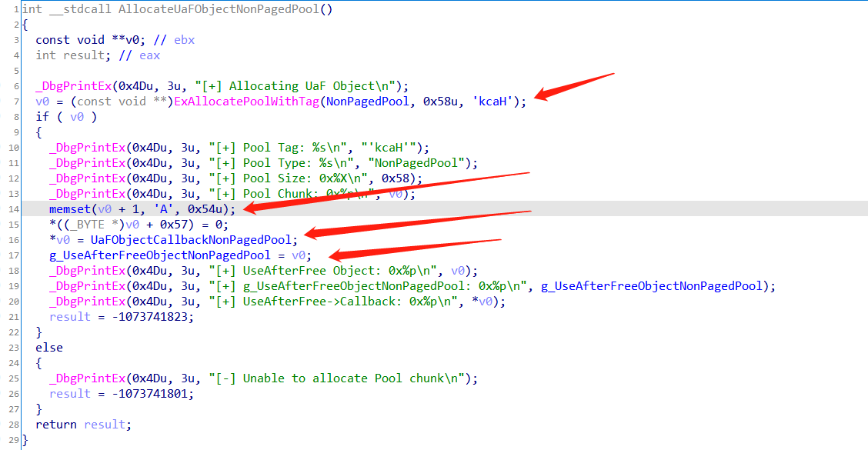This screenshot has width=868, height=450.
Task: Click the _DbgPrintEx call on the Allocating UaF Object line
Action: [x=74, y=86]
